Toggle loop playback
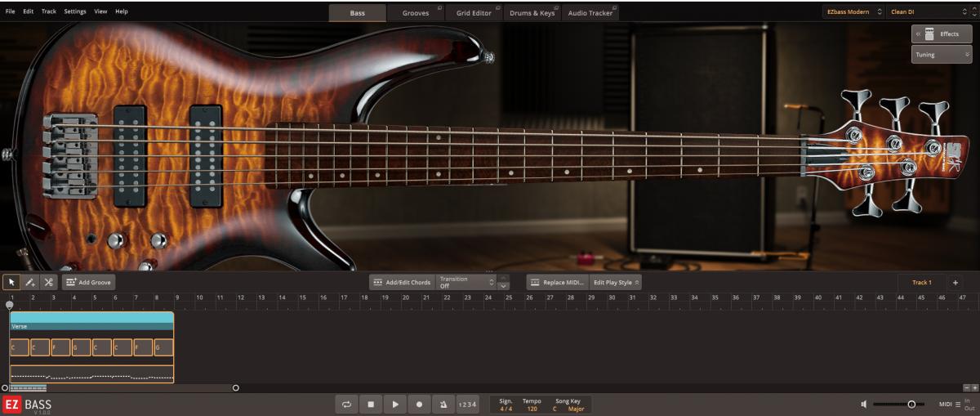980x416 pixels. 346,404
